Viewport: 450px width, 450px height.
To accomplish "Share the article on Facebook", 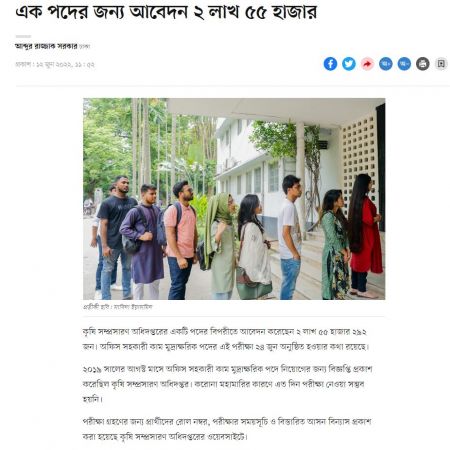I will [330, 64].
